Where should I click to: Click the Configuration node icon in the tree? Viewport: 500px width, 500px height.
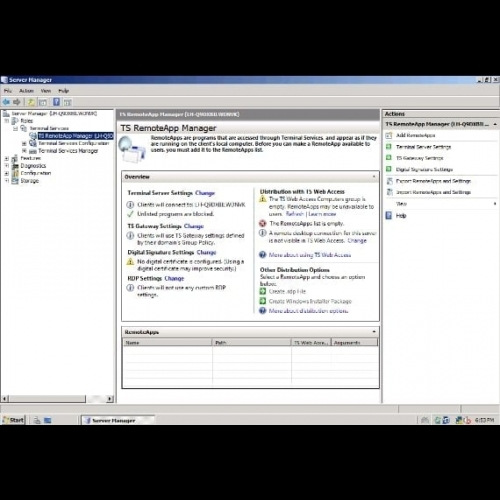coord(15,173)
